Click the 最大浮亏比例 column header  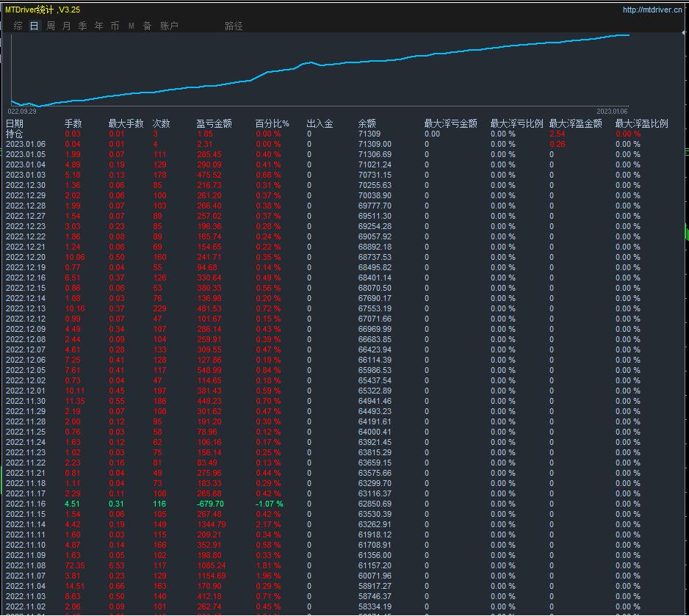[x=517, y=124]
